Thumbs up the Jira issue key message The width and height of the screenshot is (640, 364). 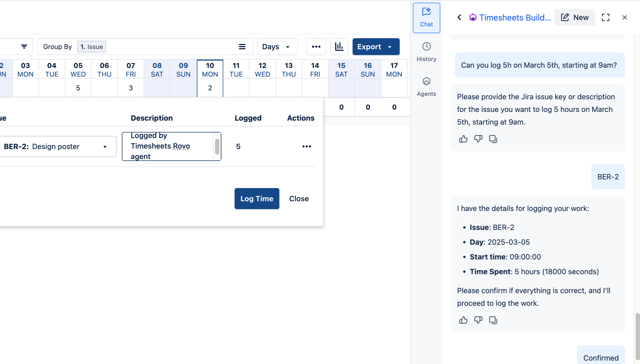(463, 139)
